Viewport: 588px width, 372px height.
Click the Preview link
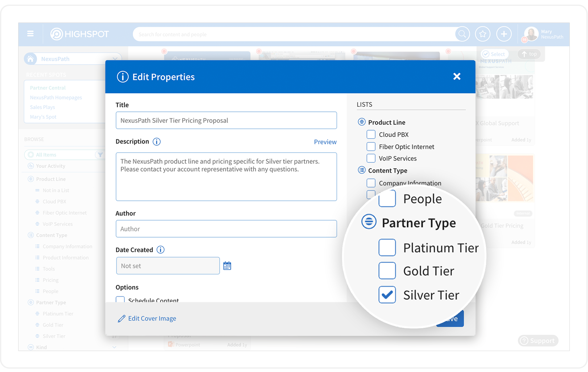point(325,142)
